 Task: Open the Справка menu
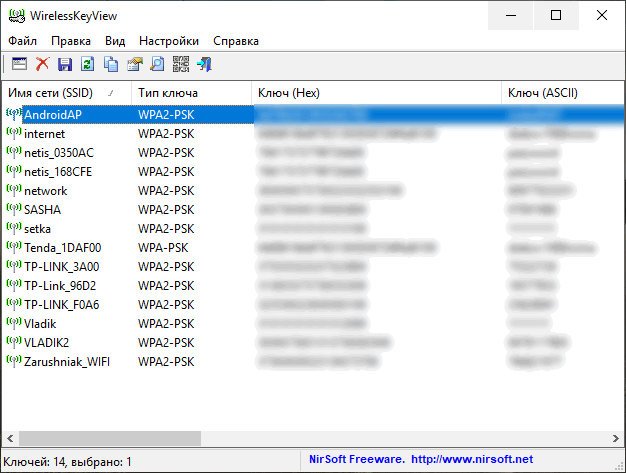tap(236, 41)
